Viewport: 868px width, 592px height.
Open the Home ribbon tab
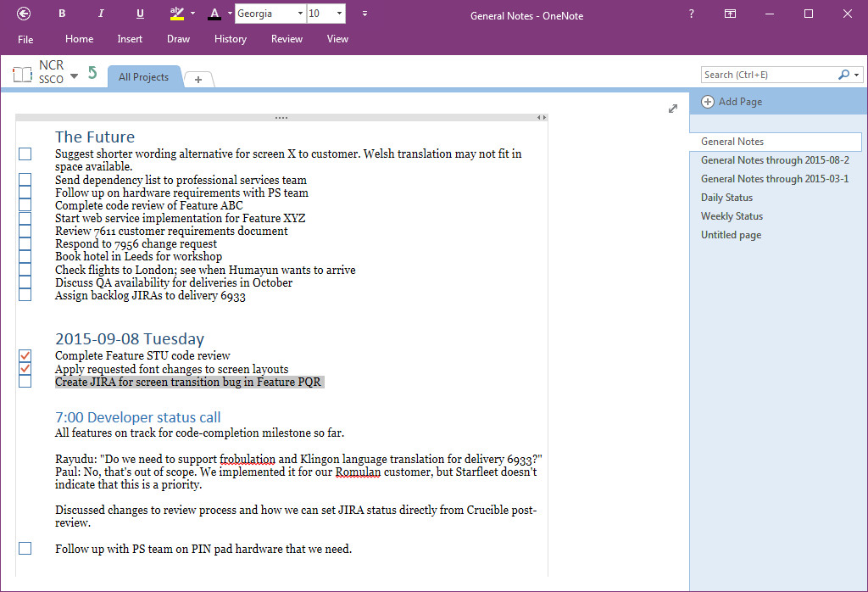click(79, 39)
